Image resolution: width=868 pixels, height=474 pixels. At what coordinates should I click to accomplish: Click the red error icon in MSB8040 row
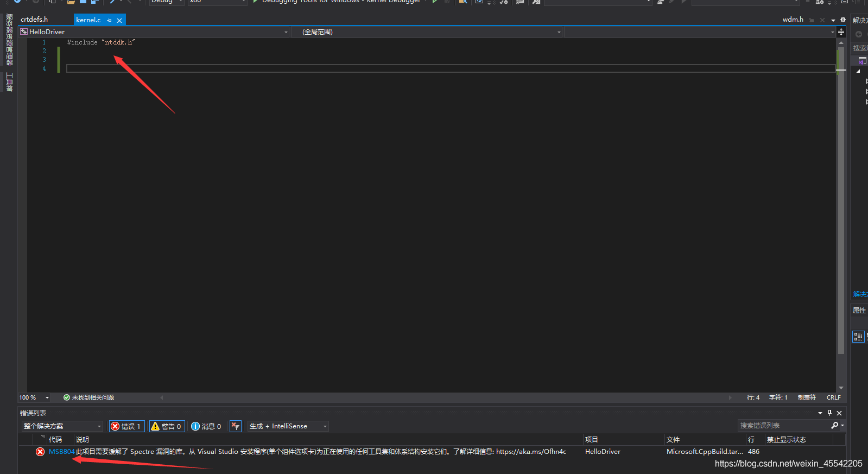[x=40, y=452]
